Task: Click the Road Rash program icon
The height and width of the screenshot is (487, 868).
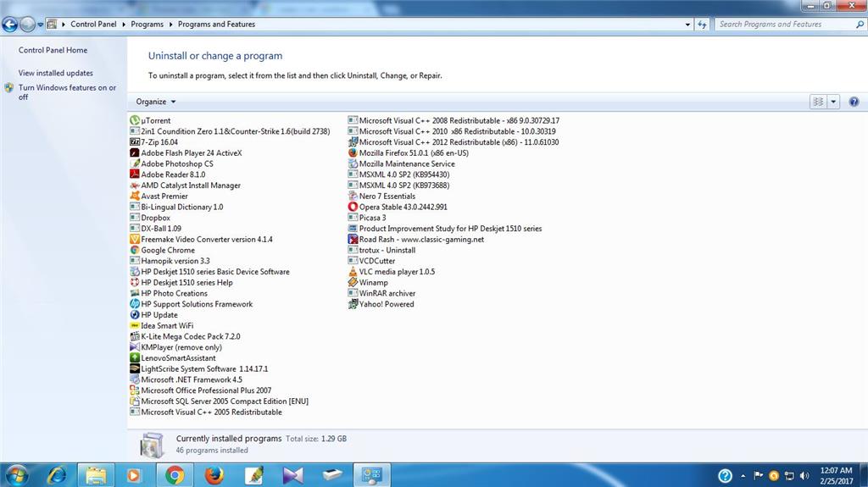Action: (353, 239)
